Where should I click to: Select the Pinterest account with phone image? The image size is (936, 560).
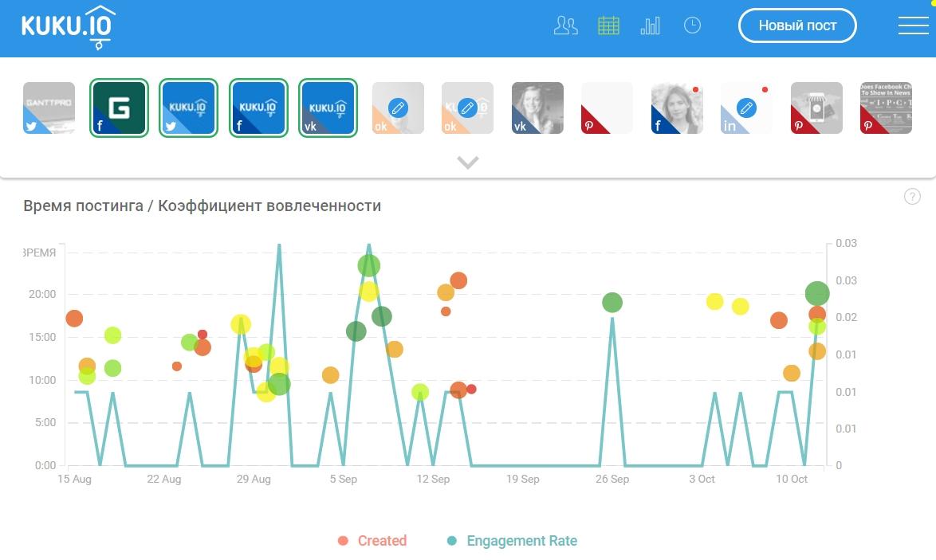(816, 108)
